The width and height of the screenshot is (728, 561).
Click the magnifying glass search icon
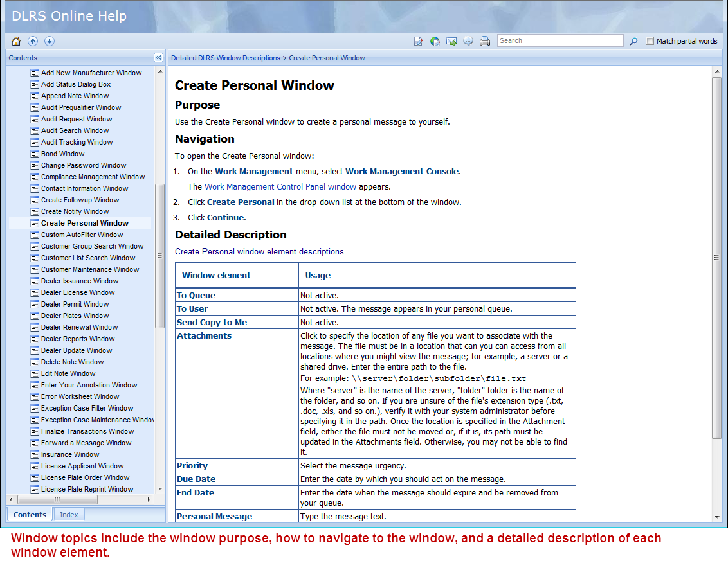coord(633,41)
